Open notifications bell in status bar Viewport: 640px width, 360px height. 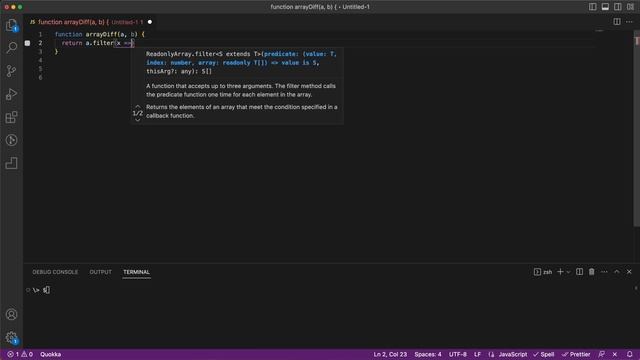click(x=629, y=354)
